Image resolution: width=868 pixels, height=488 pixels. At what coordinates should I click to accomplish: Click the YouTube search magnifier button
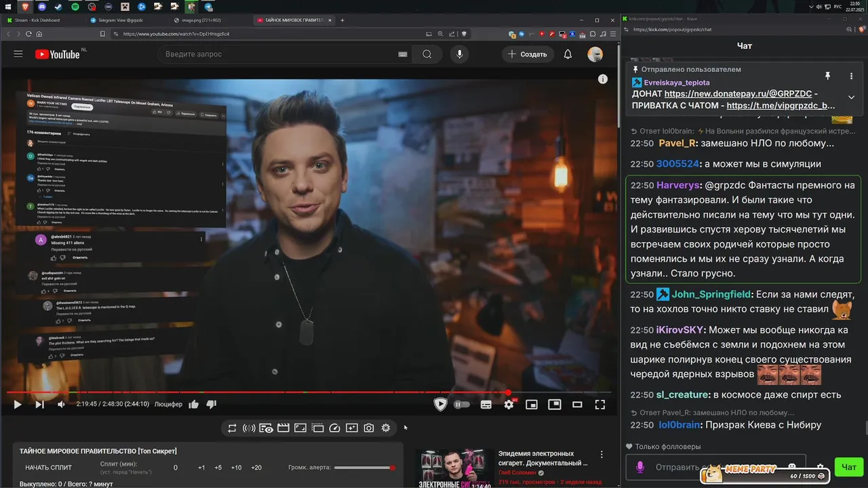coord(427,54)
